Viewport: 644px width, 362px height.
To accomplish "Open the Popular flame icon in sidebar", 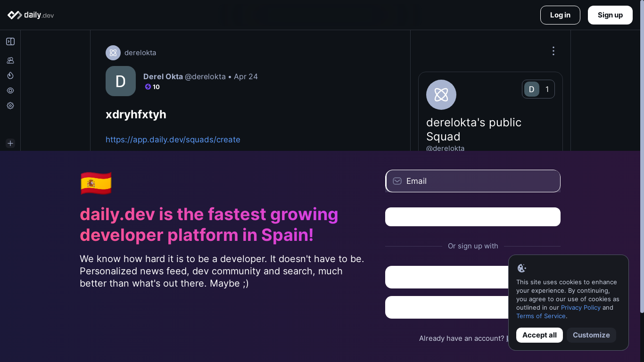I will coord(10,75).
